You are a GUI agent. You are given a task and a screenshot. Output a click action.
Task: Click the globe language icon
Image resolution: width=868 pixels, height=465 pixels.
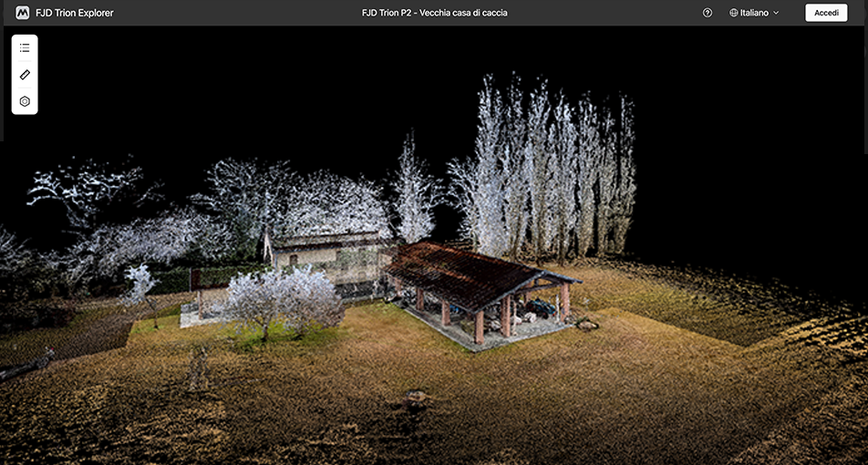pos(733,13)
